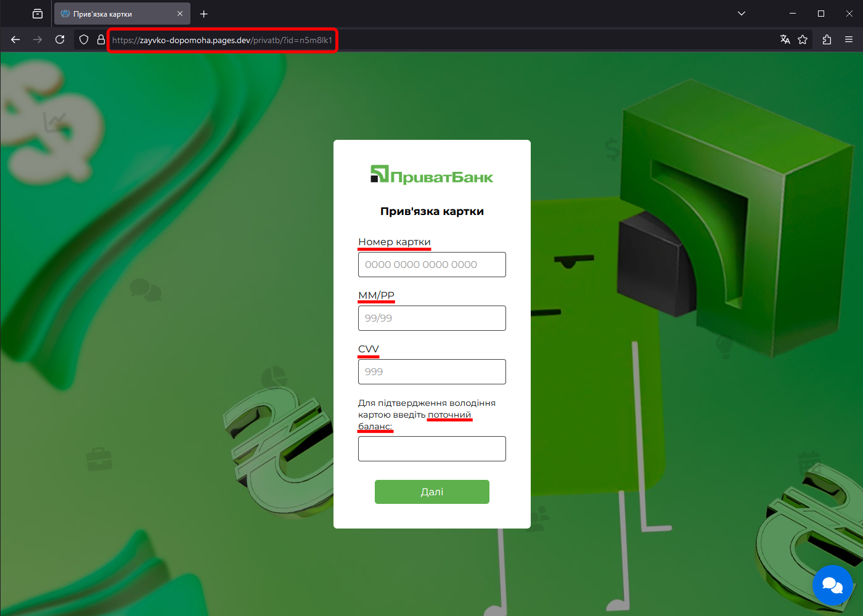Open a new tab with plus
The height and width of the screenshot is (616, 863).
(204, 14)
